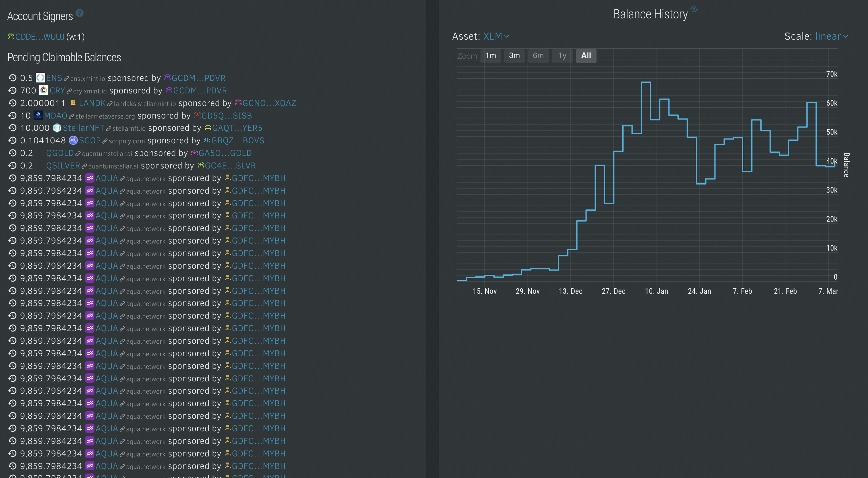The height and width of the screenshot is (478, 868).
Task: Toggle the Balance History eye icon
Action: pyautogui.click(x=694, y=9)
